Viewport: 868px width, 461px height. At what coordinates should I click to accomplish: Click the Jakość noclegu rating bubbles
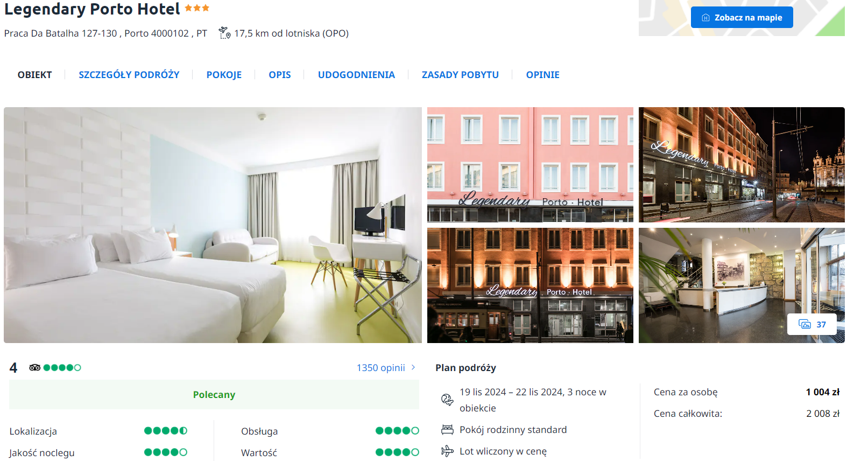tap(166, 452)
